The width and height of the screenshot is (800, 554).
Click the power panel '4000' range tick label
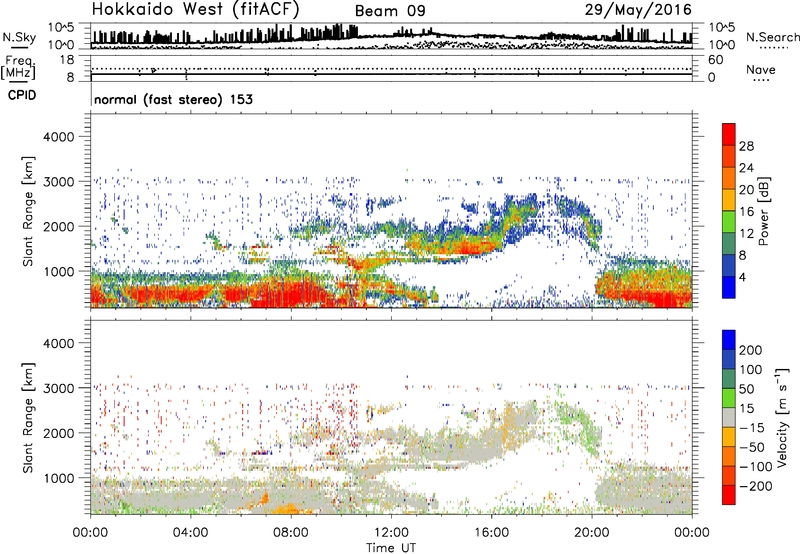point(59,137)
